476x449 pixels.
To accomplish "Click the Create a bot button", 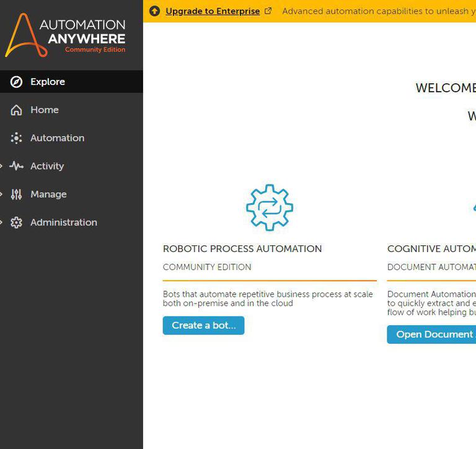I will tap(203, 325).
